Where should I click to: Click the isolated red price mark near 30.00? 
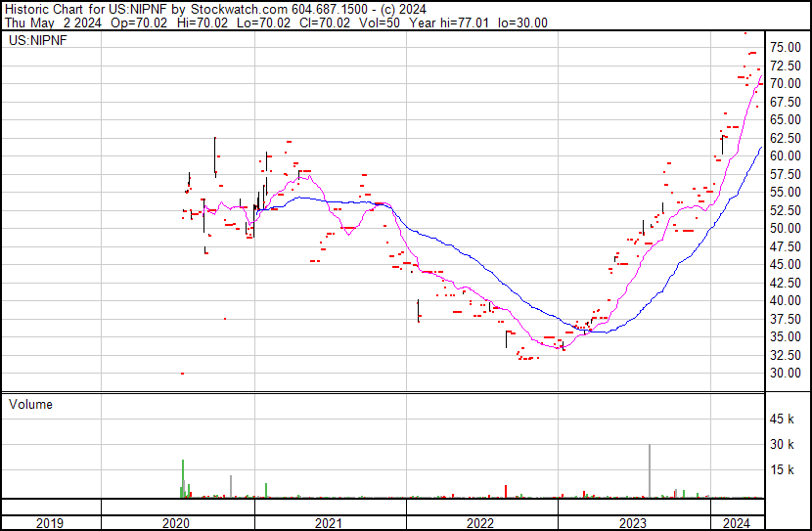(182, 373)
